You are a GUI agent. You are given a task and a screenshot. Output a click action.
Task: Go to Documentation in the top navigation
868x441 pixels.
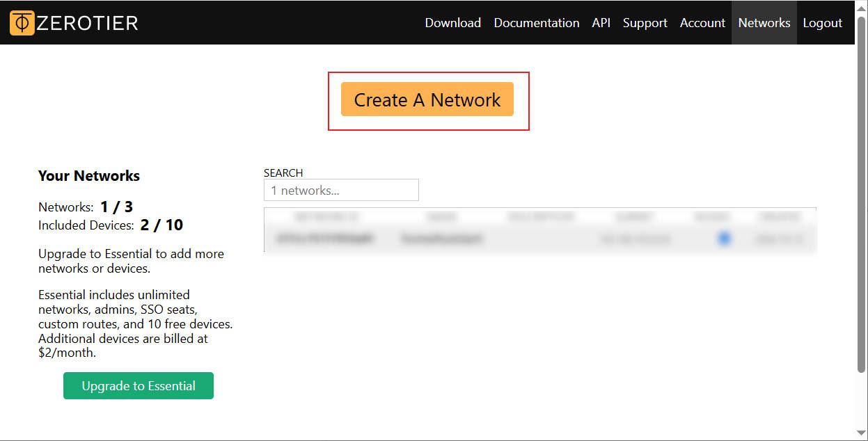(537, 23)
